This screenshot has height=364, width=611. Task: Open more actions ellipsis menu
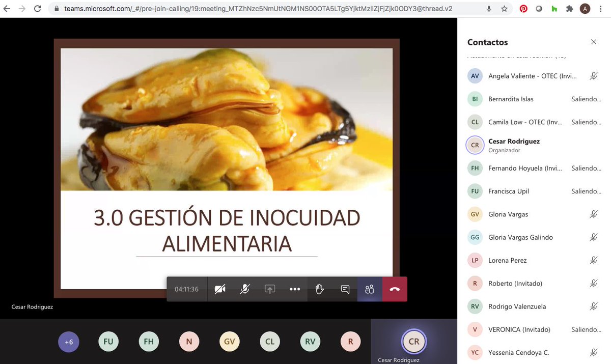(295, 289)
